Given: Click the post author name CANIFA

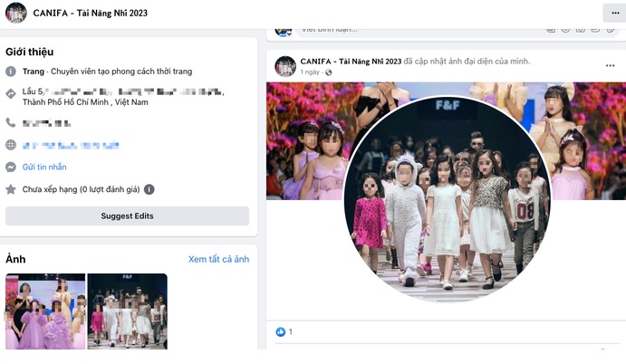Looking at the screenshot, I should tap(351, 61).
